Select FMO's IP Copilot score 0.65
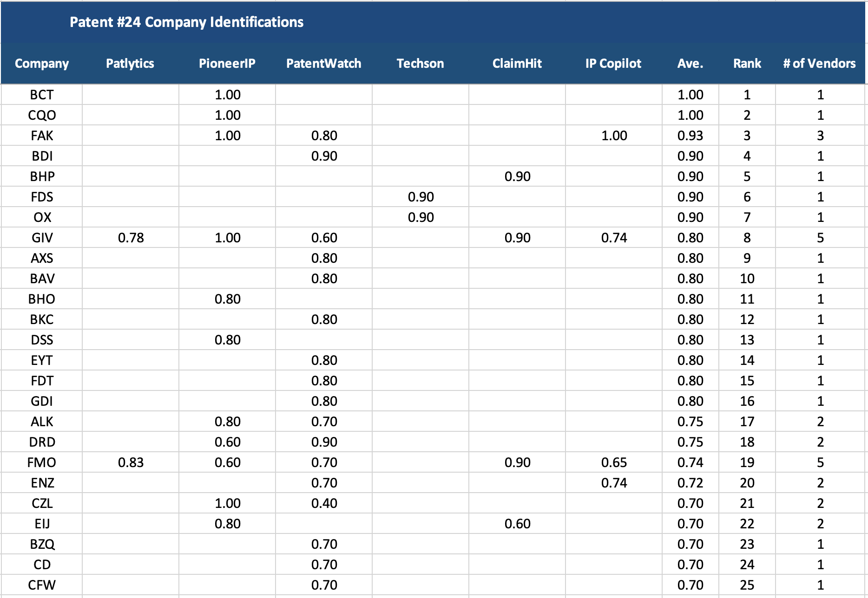Viewport: 868px width, 598px height. 614,462
